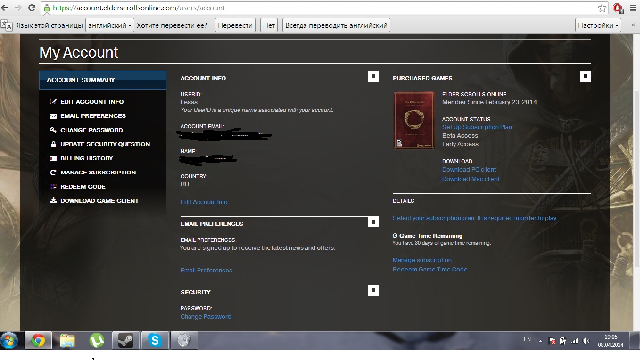Click the lock icon beside Update Security Question
The height and width of the screenshot is (362, 644).
(x=53, y=144)
